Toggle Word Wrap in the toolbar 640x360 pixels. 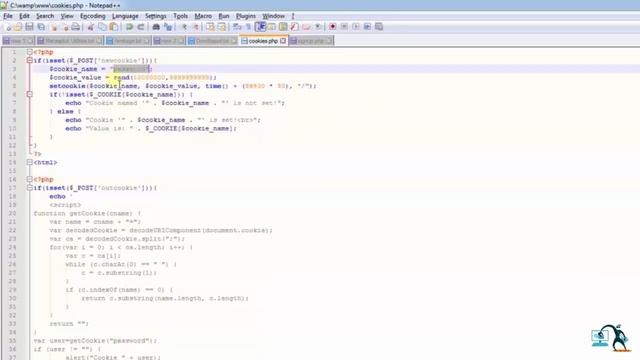click(x=237, y=27)
